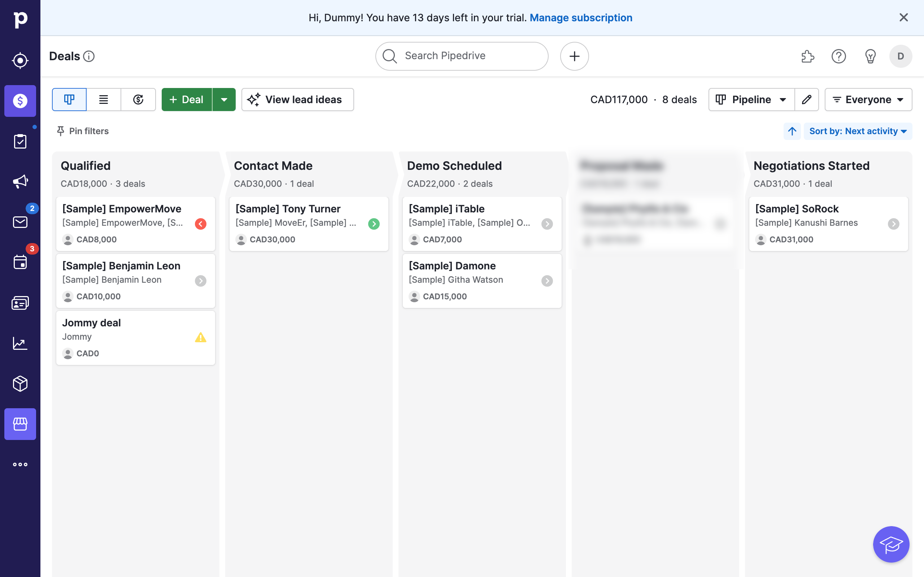Expand the Pipeline dropdown
The image size is (924, 577).
(x=751, y=100)
